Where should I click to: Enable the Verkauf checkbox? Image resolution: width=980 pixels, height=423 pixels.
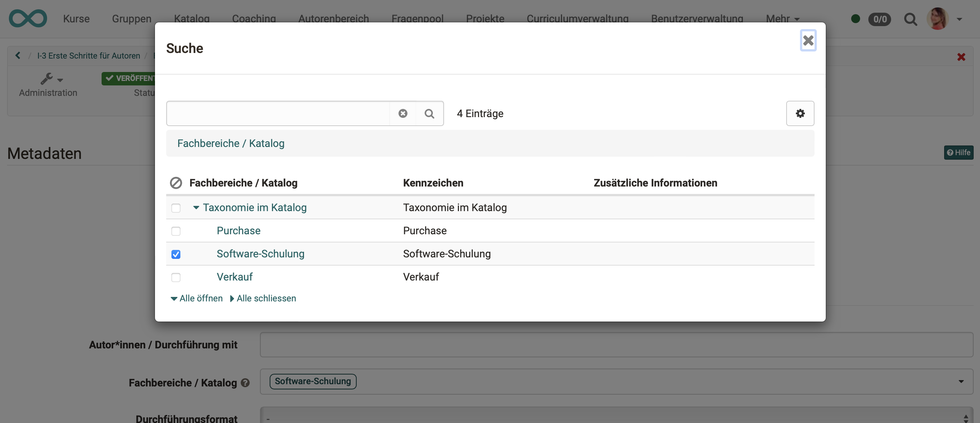tap(176, 278)
